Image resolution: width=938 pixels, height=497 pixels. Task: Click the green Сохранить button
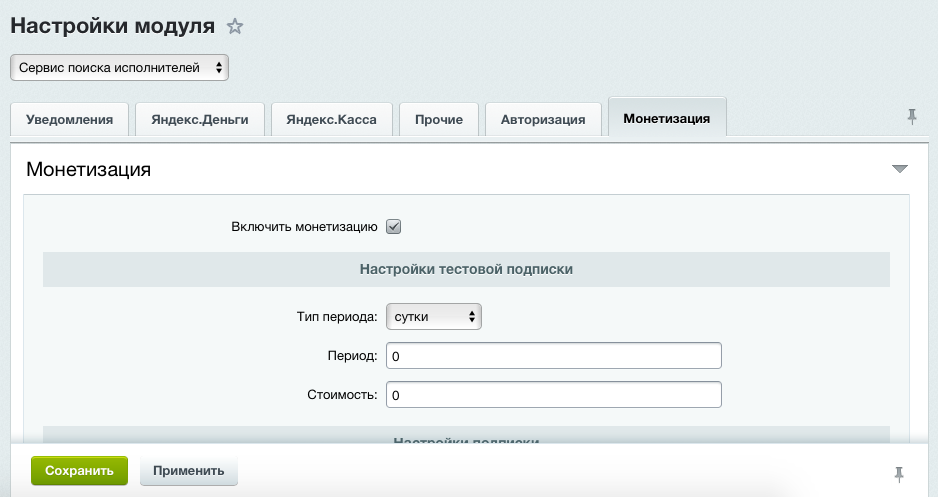79,471
